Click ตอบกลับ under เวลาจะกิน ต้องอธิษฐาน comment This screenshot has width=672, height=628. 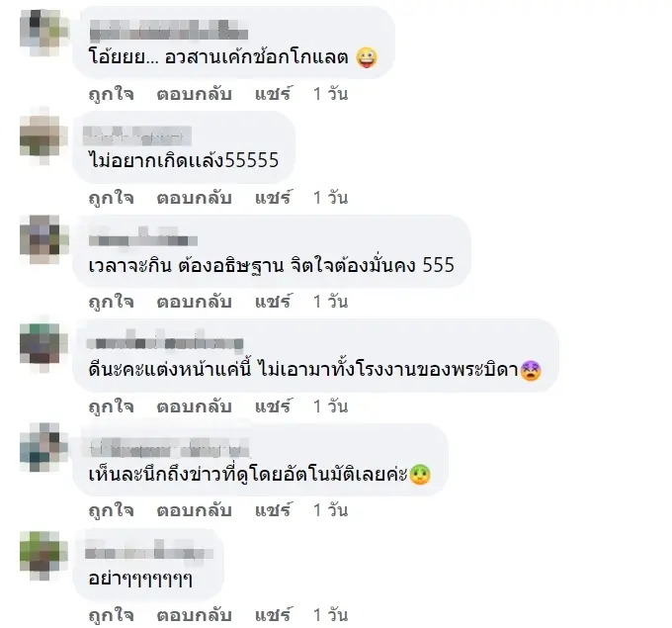[x=194, y=302]
